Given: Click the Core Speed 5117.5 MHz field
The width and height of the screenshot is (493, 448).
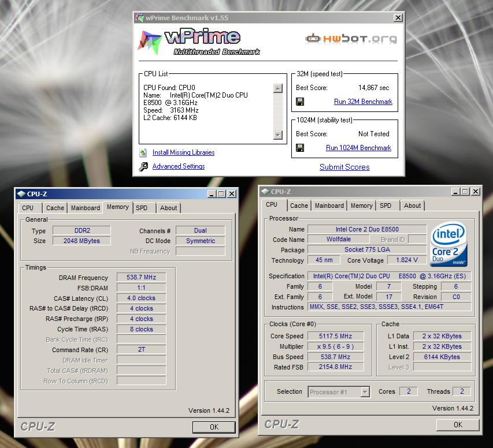Looking at the screenshot, I should pos(335,336).
